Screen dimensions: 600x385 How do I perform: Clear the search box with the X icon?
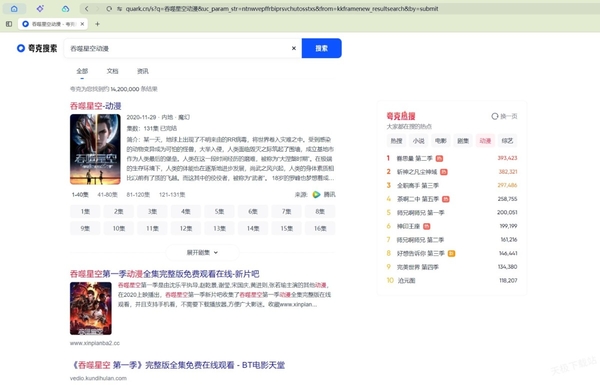point(294,48)
